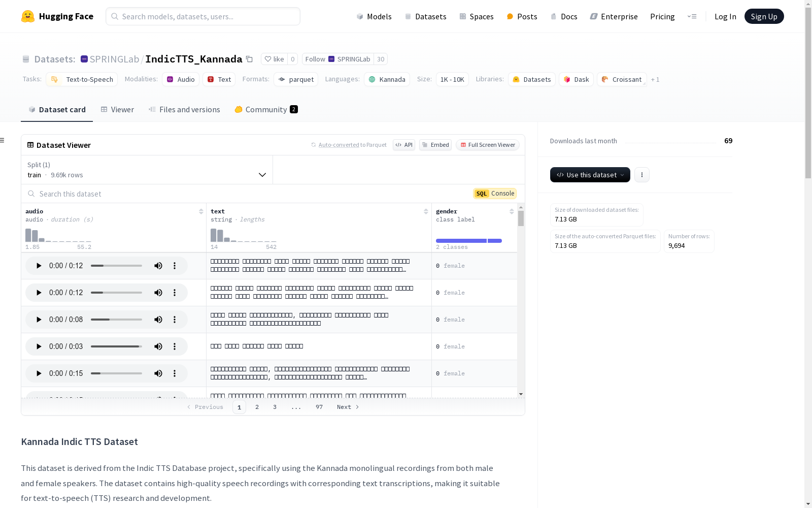Open more options for 0:15 audio player
This screenshot has width=812, height=508.
click(x=175, y=373)
